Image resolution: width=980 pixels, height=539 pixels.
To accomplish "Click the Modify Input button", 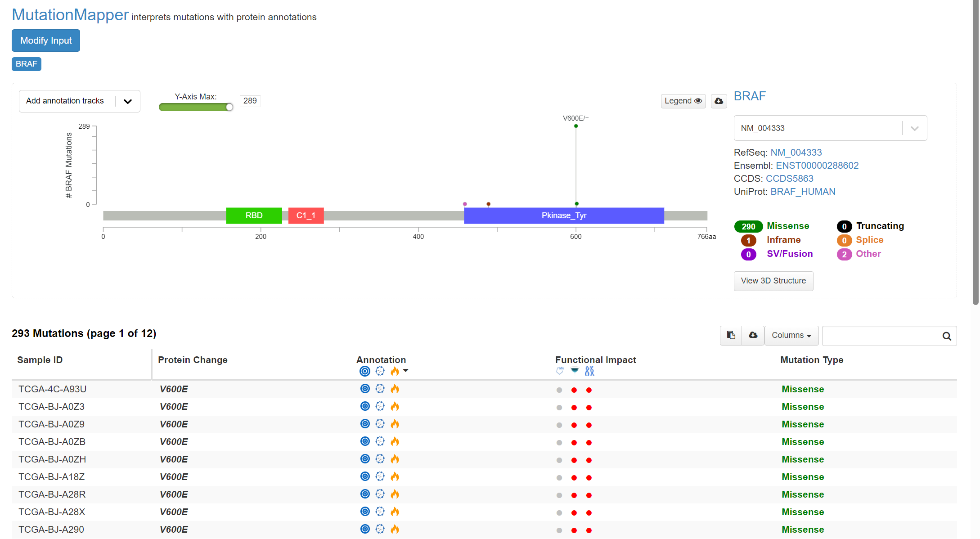I will 46,40.
